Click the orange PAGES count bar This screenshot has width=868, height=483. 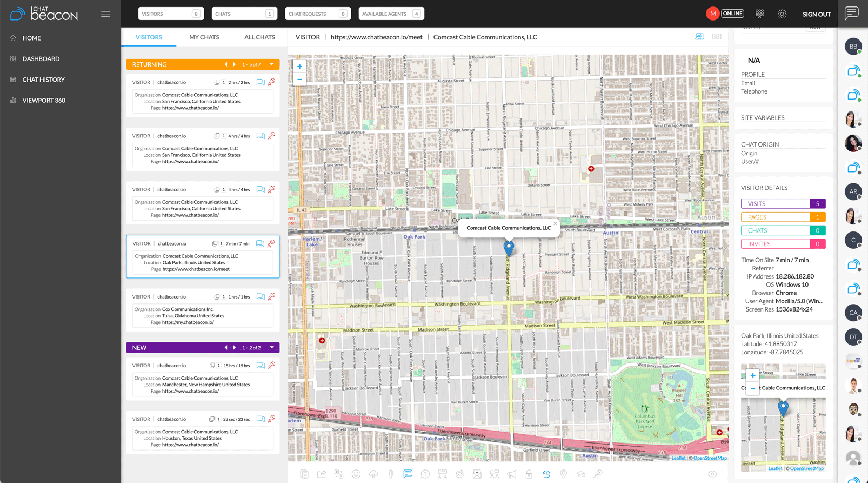pyautogui.click(x=783, y=217)
